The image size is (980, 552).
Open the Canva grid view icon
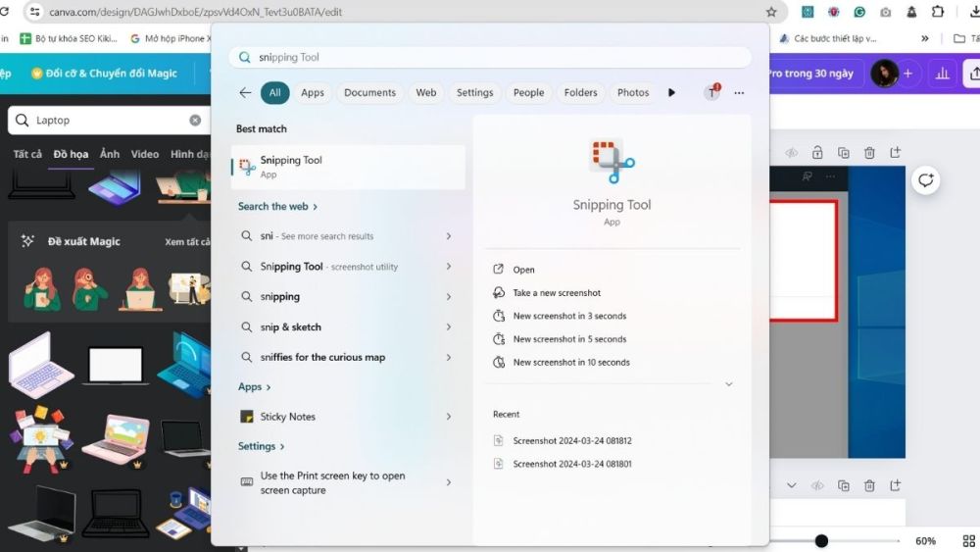tap(969, 541)
